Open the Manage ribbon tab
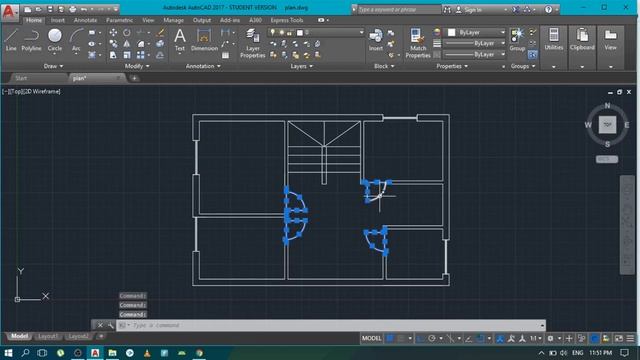The image size is (640, 360). pyautogui.click(x=173, y=20)
